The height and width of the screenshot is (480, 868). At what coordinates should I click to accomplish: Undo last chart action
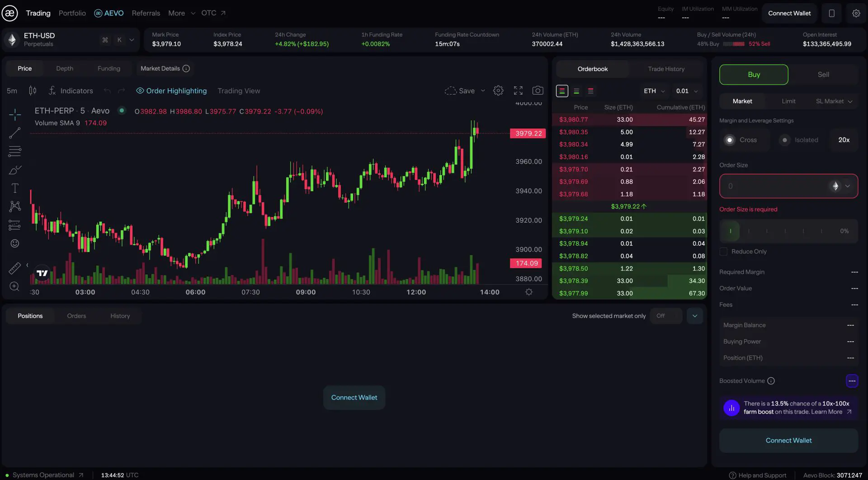[107, 91]
